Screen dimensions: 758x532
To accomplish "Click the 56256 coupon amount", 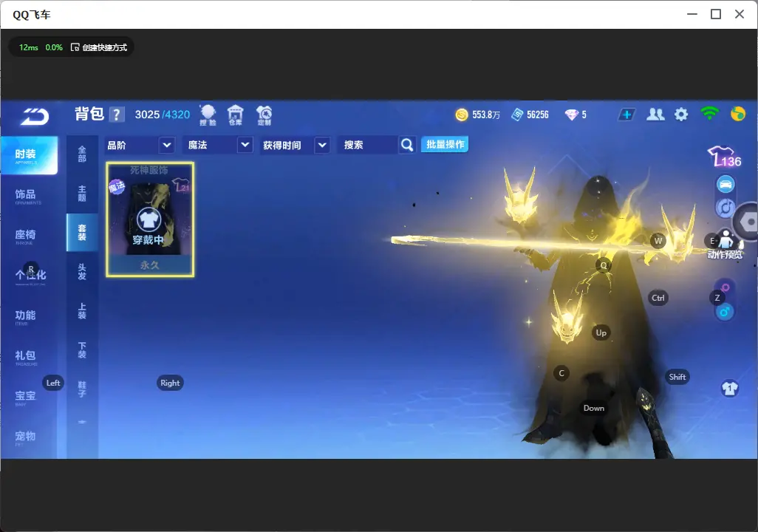I will 538,115.
